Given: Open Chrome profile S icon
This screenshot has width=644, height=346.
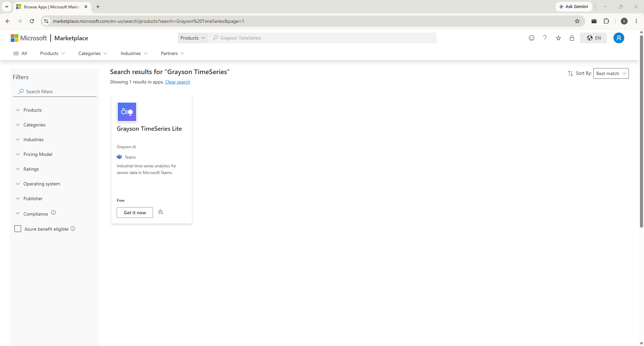Looking at the screenshot, I should [624, 21].
